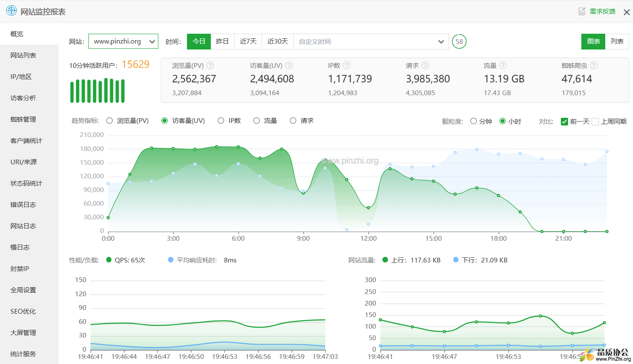The height and width of the screenshot is (364, 633).
Task: Show help for 浏览量(PV) question icon
Action: click(x=210, y=65)
